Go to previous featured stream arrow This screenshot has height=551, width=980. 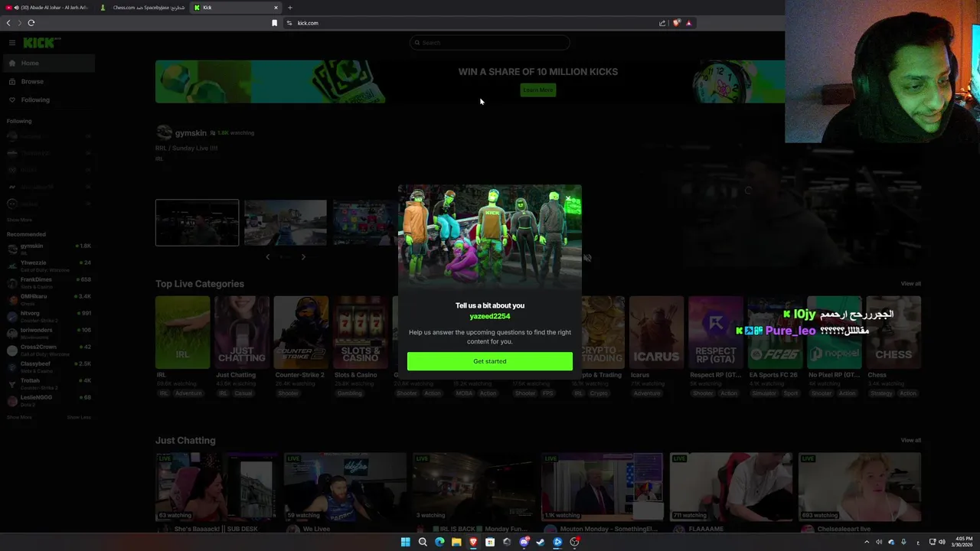coord(267,257)
